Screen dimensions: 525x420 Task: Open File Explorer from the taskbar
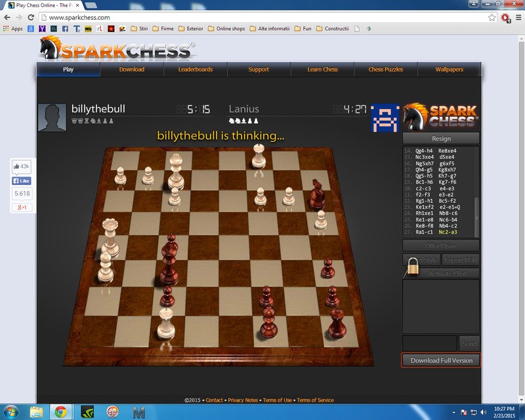tap(36, 412)
